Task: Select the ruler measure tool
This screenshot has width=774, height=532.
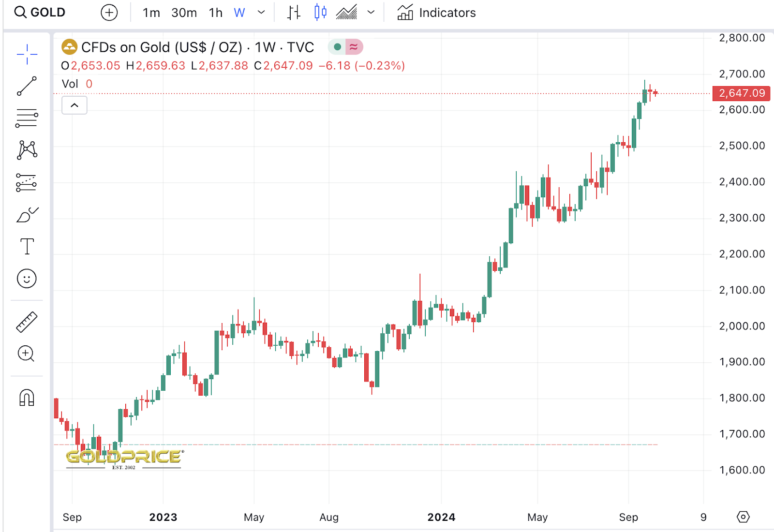Action: 27,322
